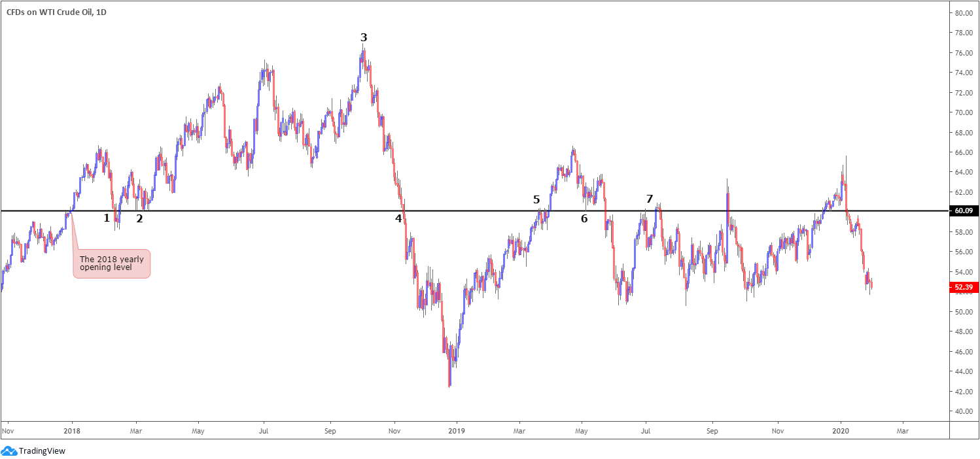Image resolution: width=980 pixels, height=459 pixels.
Task: Select chart annotation number 3 at peak
Action: pos(364,37)
